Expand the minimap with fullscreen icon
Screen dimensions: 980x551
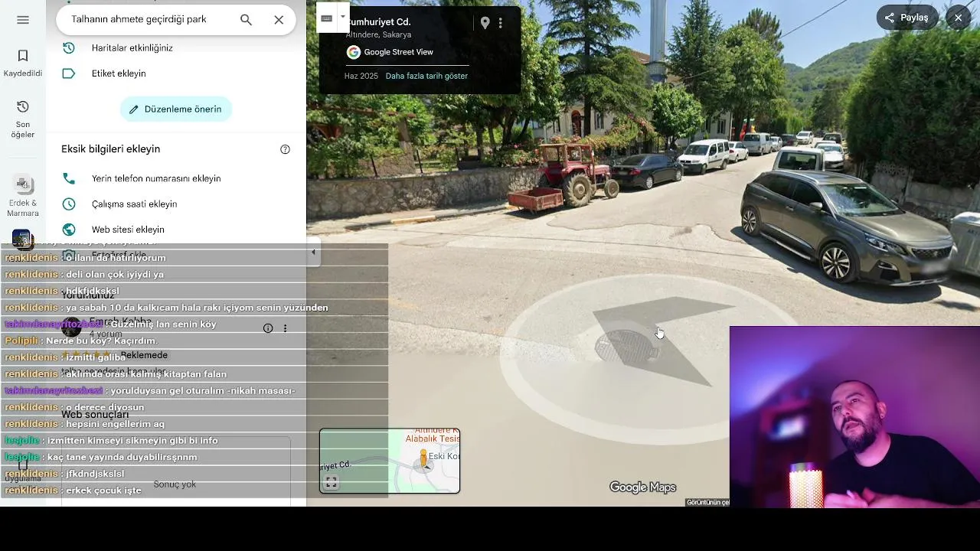(x=331, y=482)
